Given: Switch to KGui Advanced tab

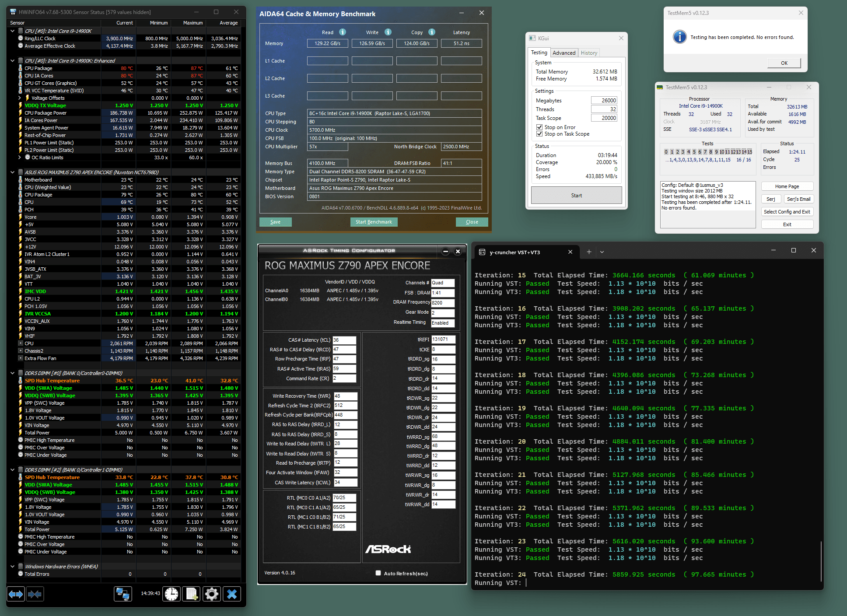Looking at the screenshot, I should click(564, 53).
